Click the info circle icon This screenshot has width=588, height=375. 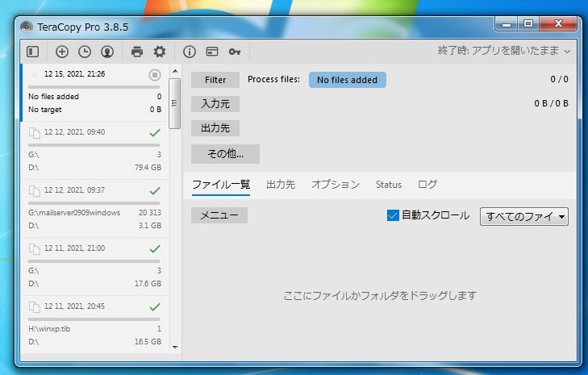pyautogui.click(x=190, y=52)
